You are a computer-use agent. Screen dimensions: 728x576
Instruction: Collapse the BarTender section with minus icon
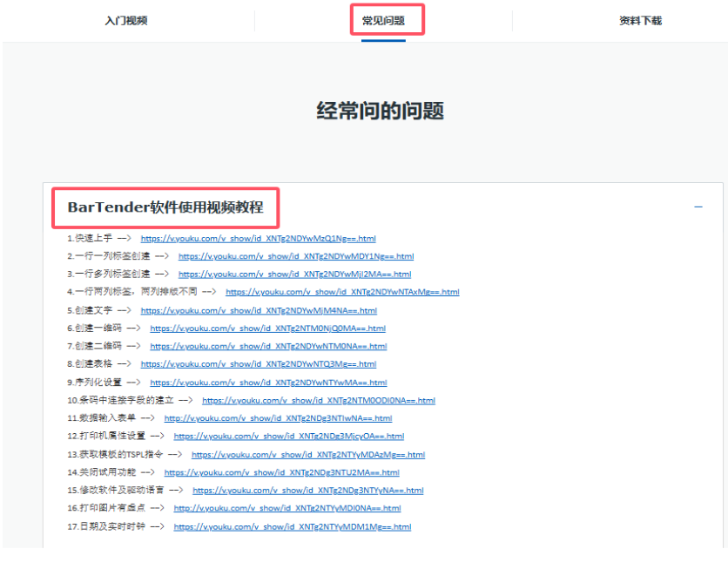click(x=698, y=207)
